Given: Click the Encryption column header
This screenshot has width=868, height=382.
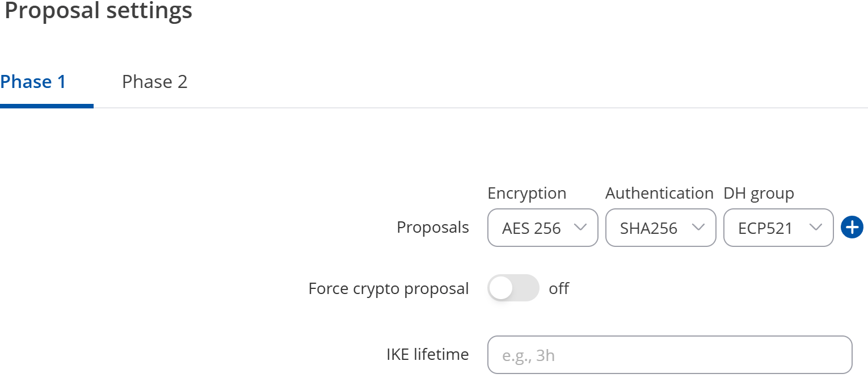Looking at the screenshot, I should 526,193.
